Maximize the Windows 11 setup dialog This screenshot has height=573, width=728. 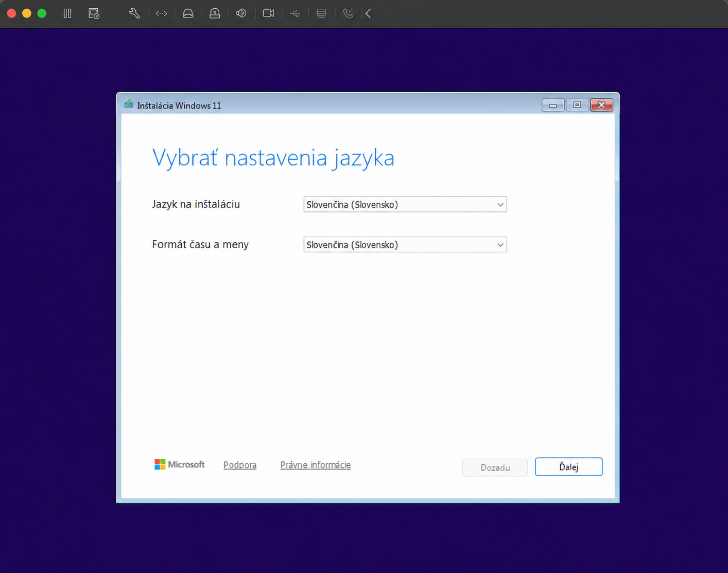pos(577,105)
